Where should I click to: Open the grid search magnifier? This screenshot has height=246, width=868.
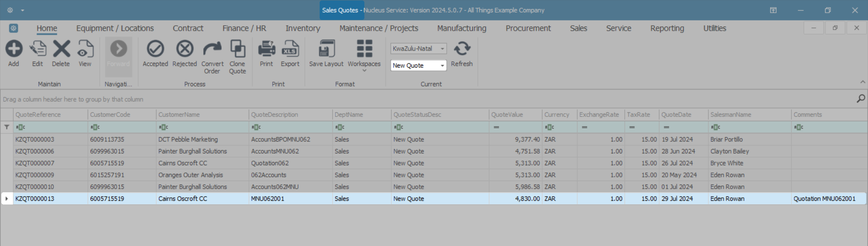coord(861,98)
